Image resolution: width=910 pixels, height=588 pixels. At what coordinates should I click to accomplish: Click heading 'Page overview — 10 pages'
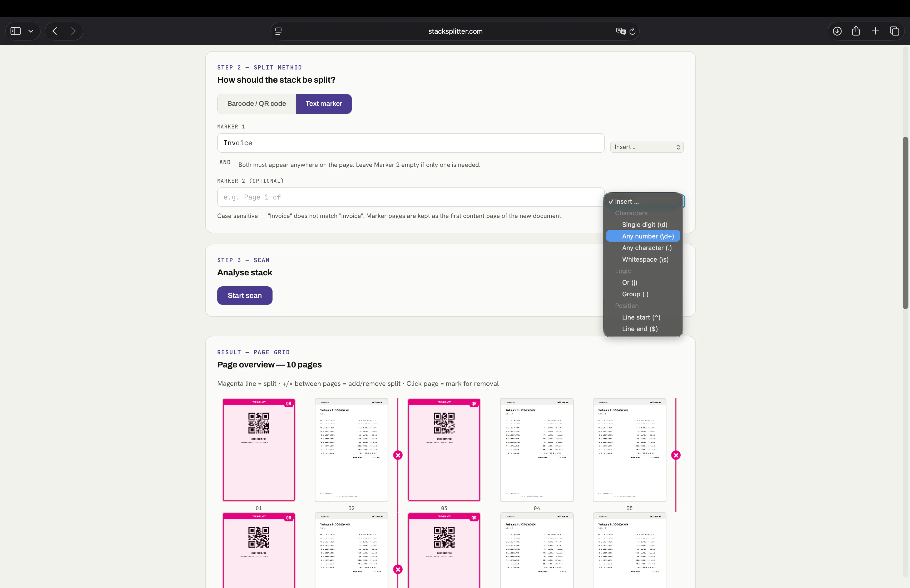point(270,365)
